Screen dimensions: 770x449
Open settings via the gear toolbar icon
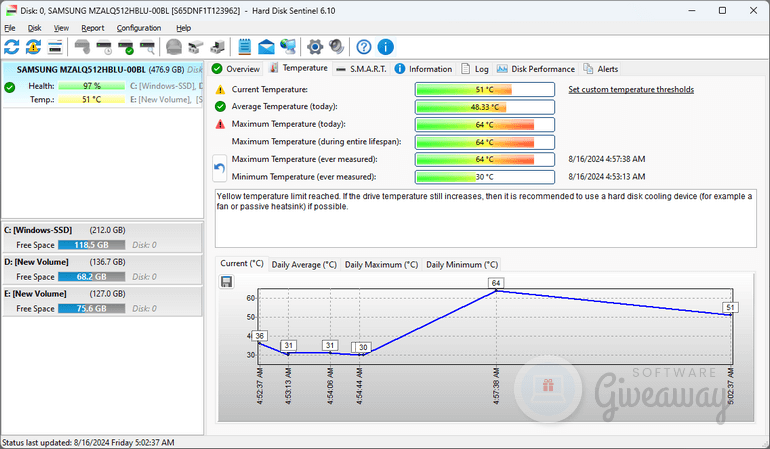click(315, 47)
